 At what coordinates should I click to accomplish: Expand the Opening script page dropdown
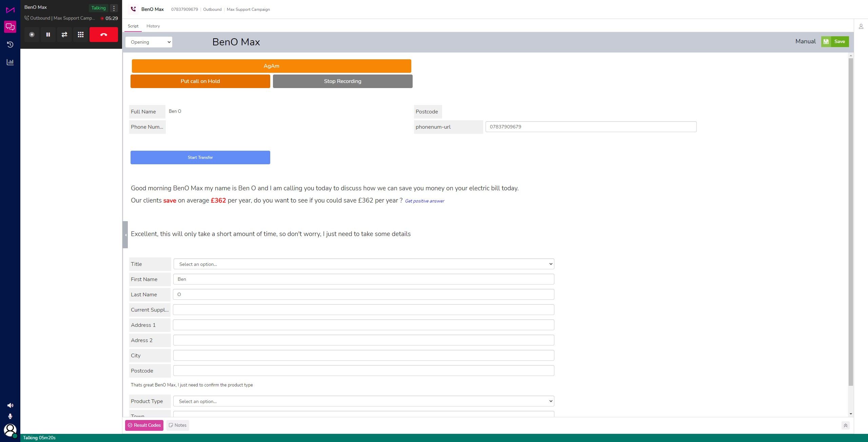149,42
